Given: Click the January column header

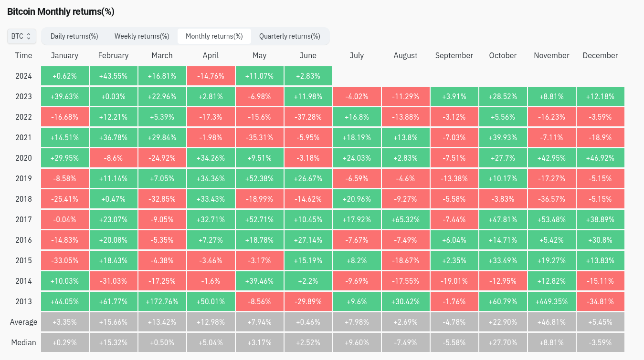Looking at the screenshot, I should tap(64, 55).
